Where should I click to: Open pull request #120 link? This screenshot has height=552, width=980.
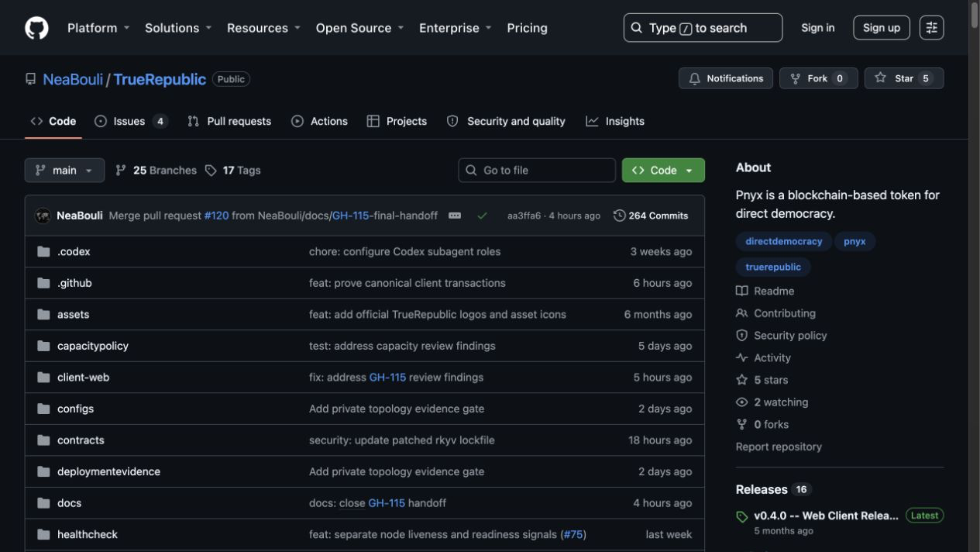[x=216, y=216]
